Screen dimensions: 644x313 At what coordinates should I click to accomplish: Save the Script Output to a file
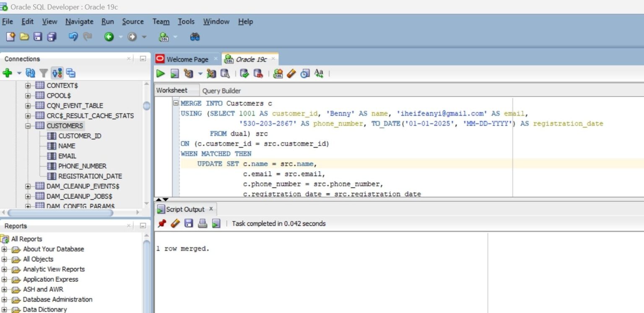point(189,223)
